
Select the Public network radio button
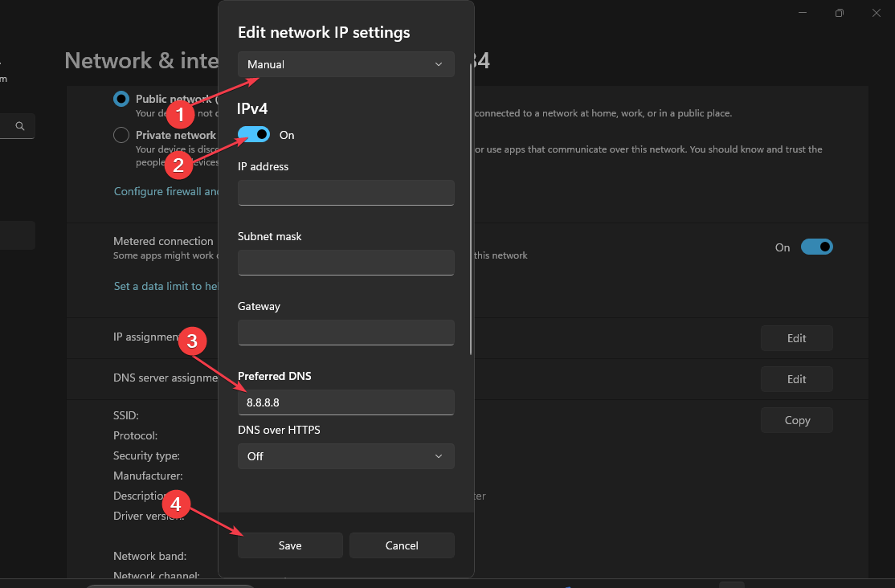click(121, 99)
